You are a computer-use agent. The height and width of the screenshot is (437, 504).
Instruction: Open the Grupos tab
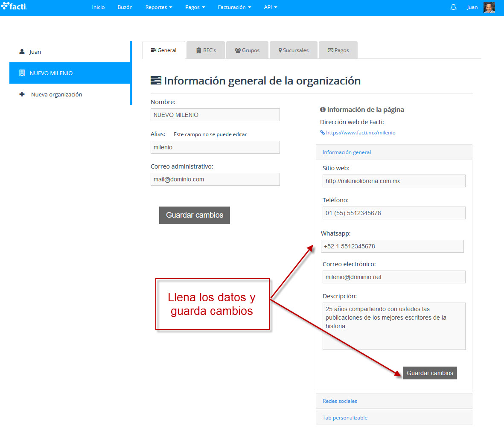(247, 50)
